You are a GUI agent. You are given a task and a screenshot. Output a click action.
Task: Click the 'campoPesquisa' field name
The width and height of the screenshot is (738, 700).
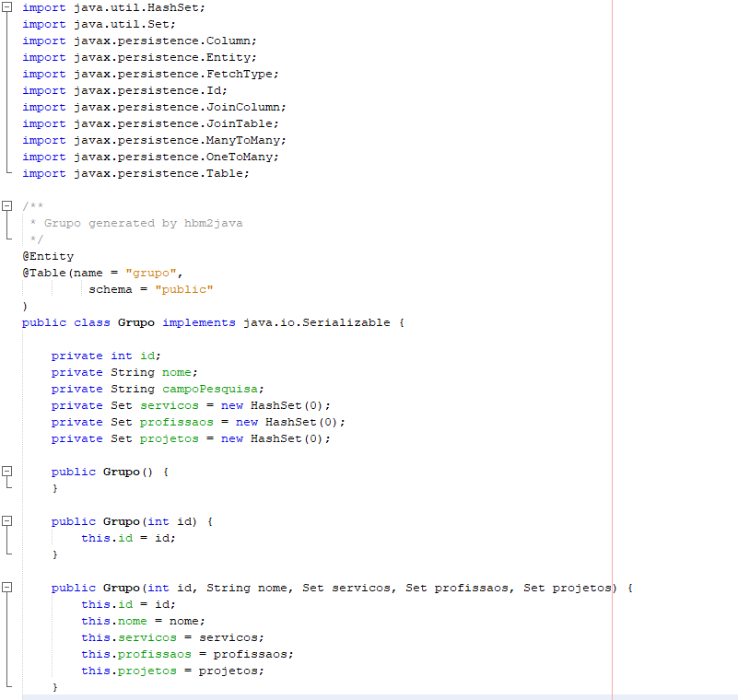click(x=210, y=389)
